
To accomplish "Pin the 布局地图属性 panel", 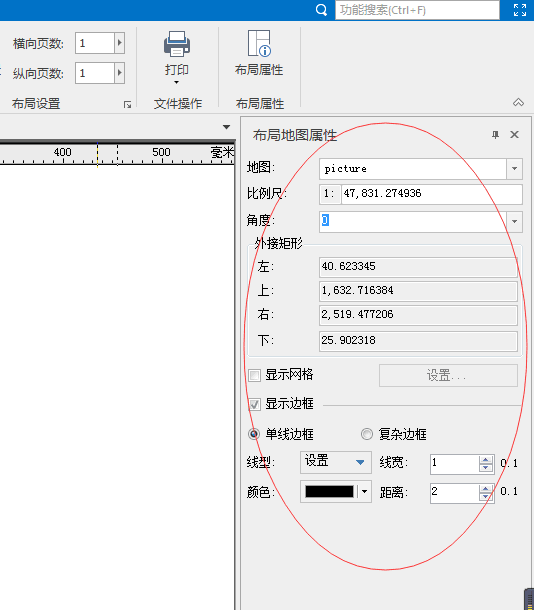I will tap(495, 135).
